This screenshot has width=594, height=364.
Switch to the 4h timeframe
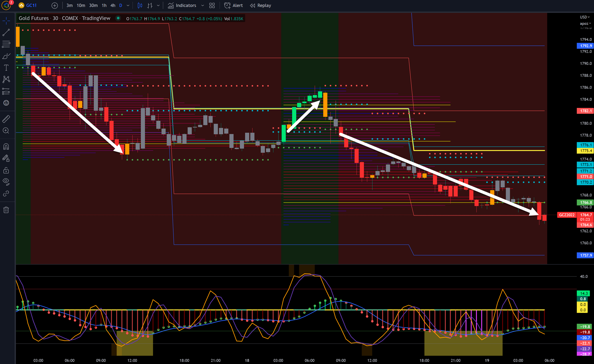tap(113, 5)
